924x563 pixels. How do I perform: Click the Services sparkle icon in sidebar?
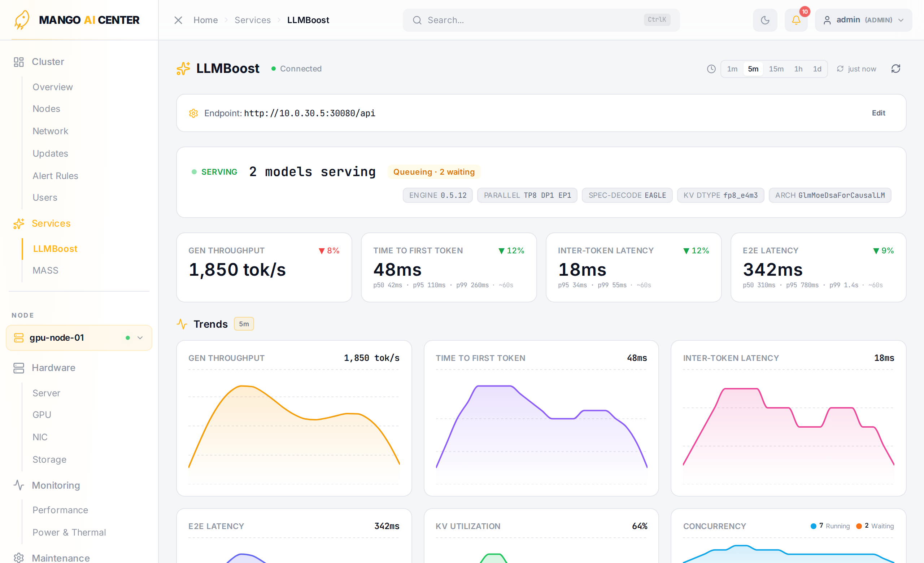pyautogui.click(x=18, y=223)
